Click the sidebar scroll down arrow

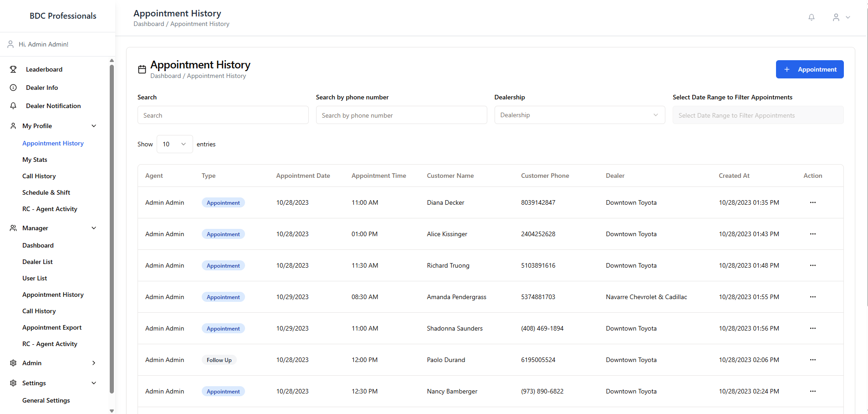coord(112,411)
